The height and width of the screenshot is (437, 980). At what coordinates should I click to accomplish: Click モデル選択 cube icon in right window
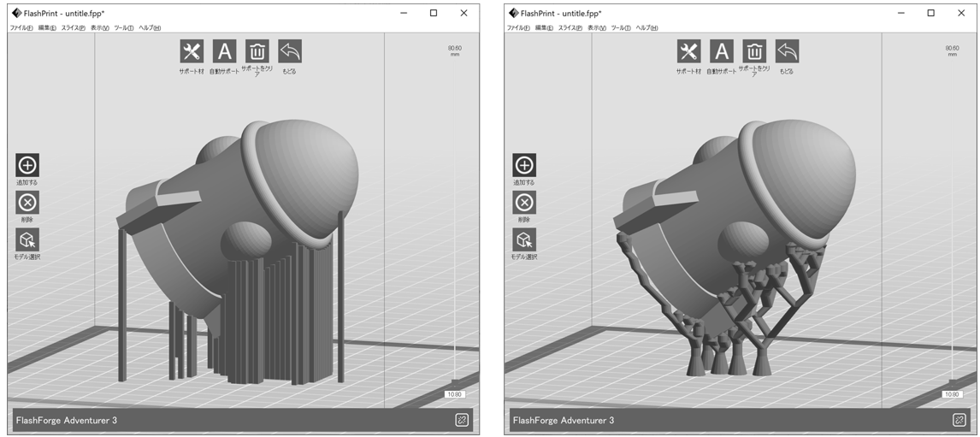(524, 240)
